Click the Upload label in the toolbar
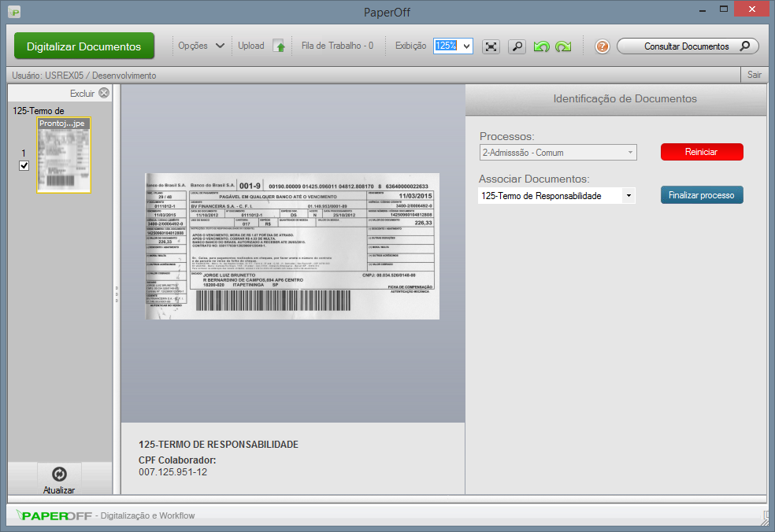Screen dimensions: 775x532 point(251,46)
